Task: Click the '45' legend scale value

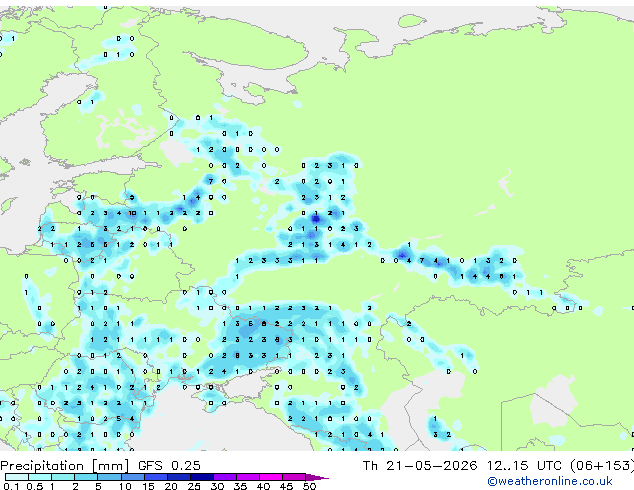Action: pos(286,486)
